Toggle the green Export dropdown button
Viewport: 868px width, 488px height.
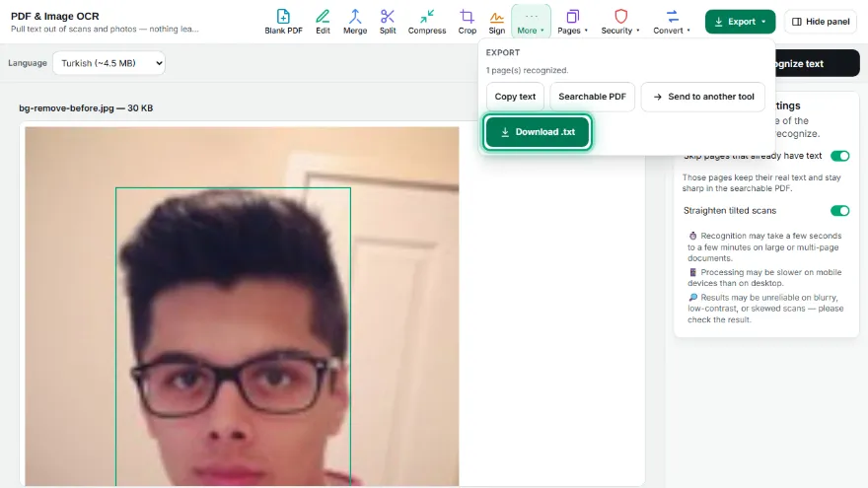740,22
